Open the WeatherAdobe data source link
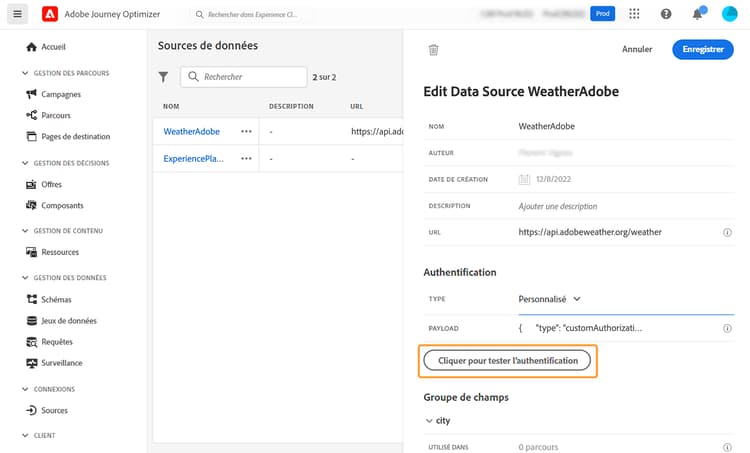750x453 pixels. (x=191, y=131)
